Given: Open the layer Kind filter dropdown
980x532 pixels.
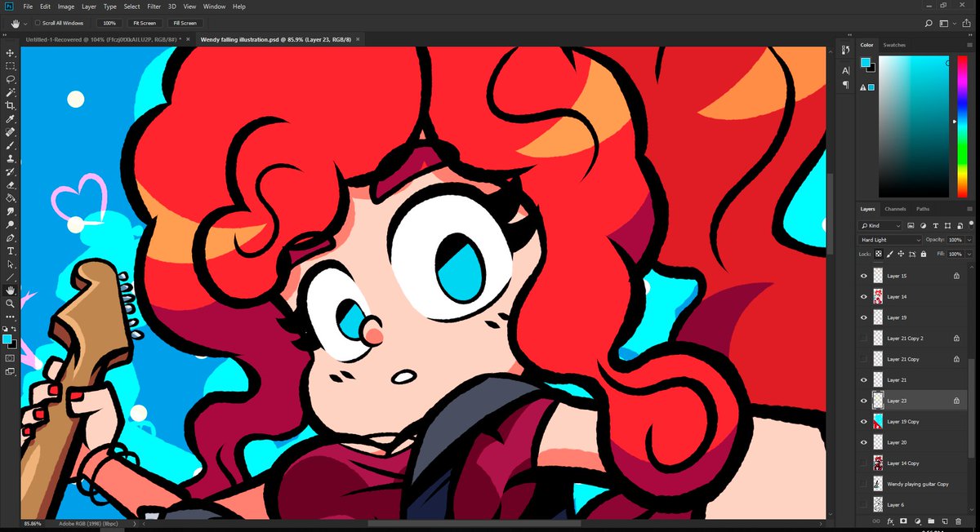Looking at the screenshot, I should pos(880,225).
